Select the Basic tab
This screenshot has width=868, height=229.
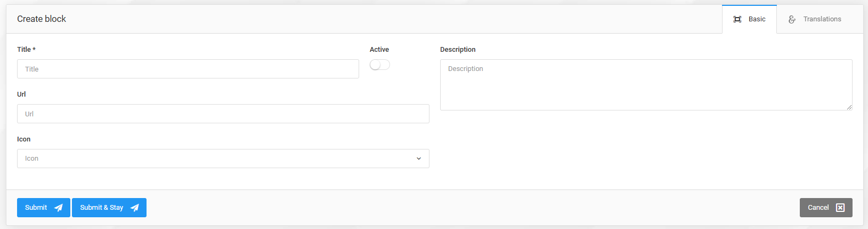click(x=749, y=19)
